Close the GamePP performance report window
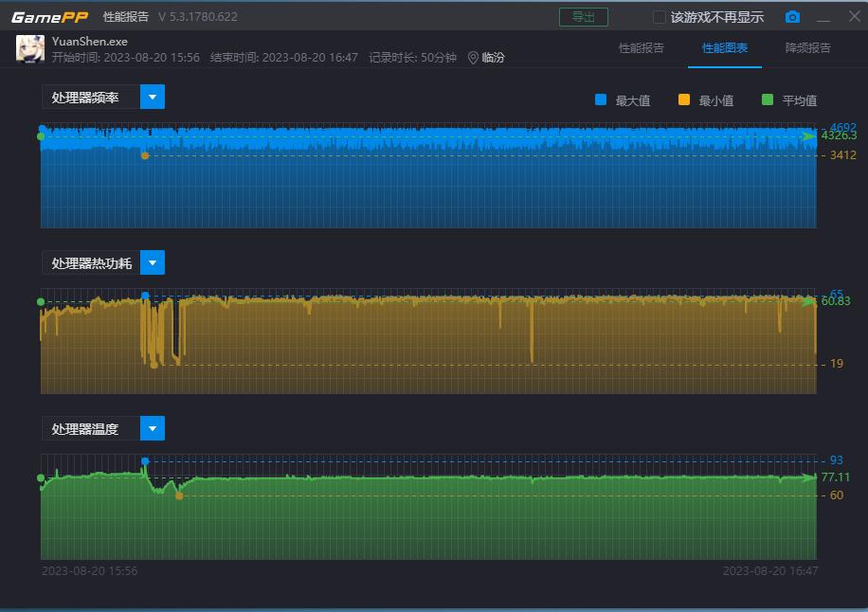Screen dimensions: 868x612 click(x=851, y=17)
